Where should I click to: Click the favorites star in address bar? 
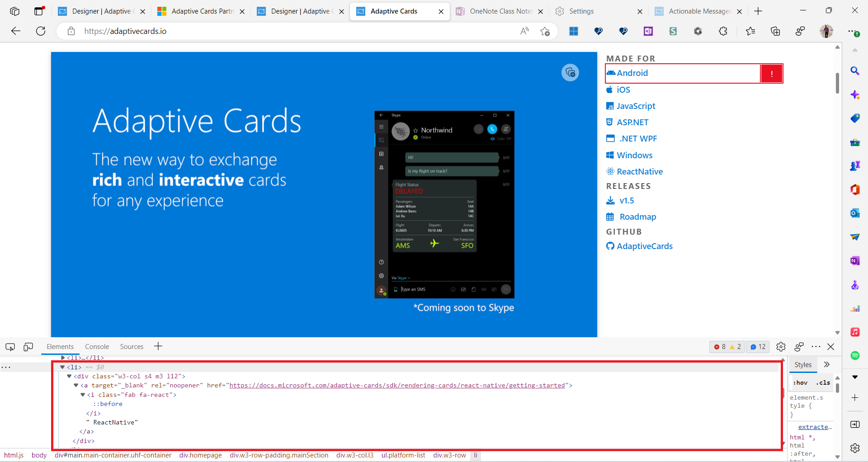click(x=545, y=31)
